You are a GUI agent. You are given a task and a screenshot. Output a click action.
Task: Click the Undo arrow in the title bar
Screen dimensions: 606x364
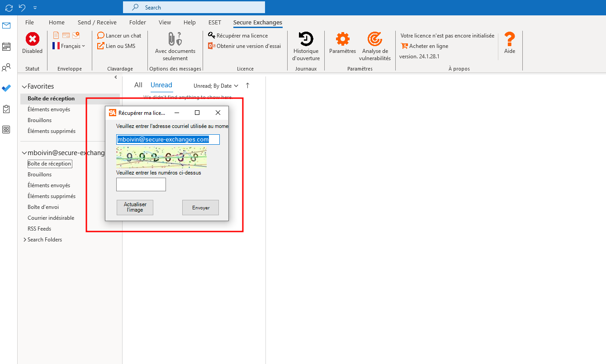[22, 8]
